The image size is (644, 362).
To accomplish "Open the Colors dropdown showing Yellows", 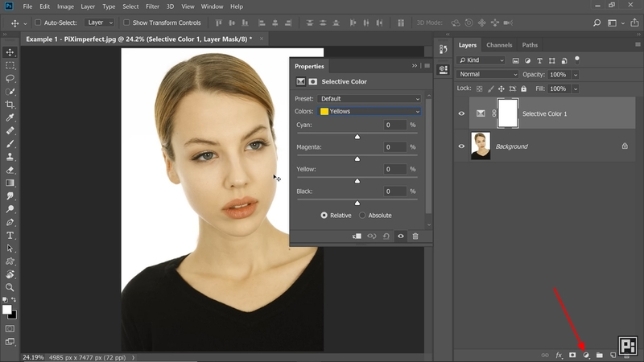I will (x=369, y=112).
